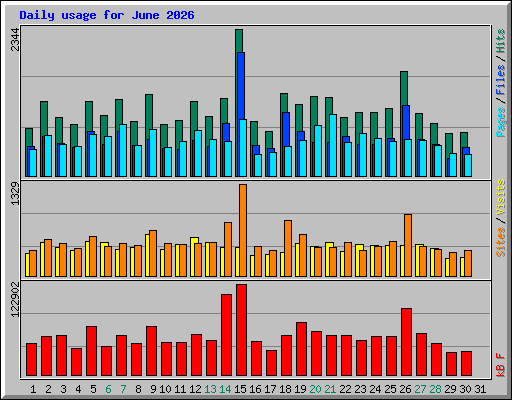Select the green "Hits" legend label
This screenshot has width=512, height=400.
coord(500,41)
